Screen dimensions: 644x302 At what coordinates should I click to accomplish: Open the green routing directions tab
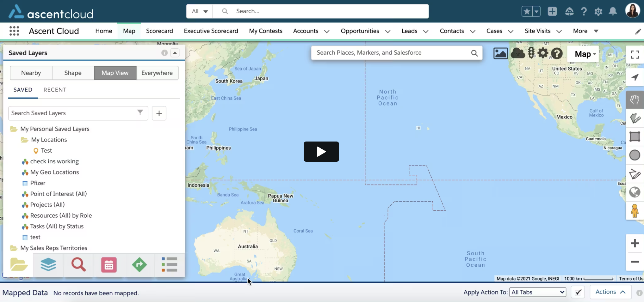[x=139, y=265]
